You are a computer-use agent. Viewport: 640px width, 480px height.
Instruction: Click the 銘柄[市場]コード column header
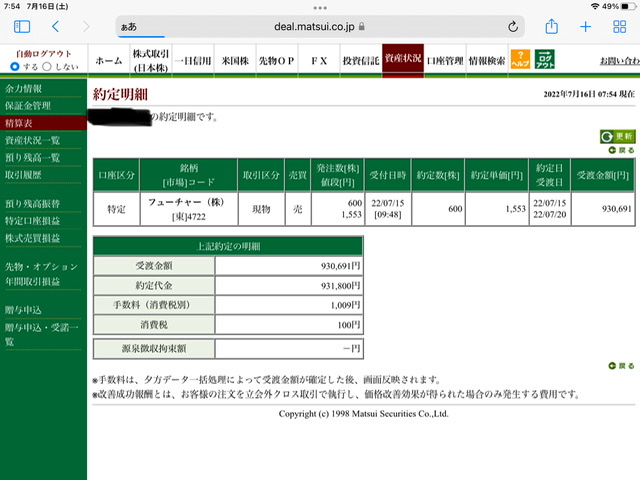(189, 175)
